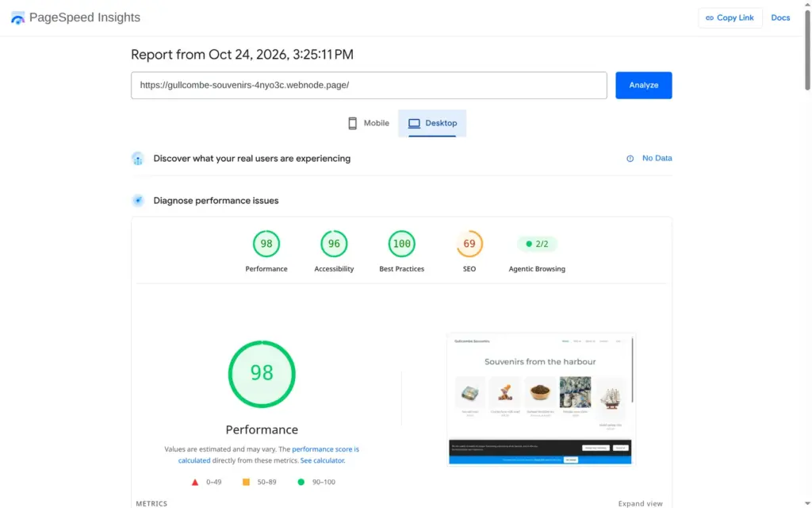Click the large 98 performance gauge

262,374
